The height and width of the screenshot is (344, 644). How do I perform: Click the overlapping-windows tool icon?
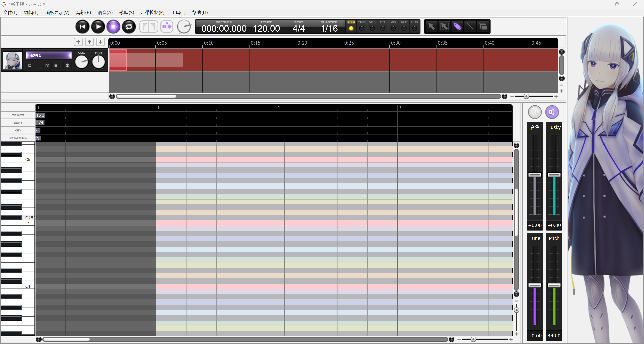[x=483, y=26]
